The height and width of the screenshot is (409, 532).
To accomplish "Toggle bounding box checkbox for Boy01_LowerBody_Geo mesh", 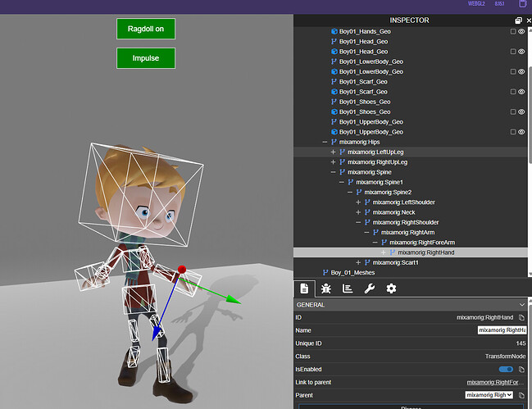I will pos(513,71).
